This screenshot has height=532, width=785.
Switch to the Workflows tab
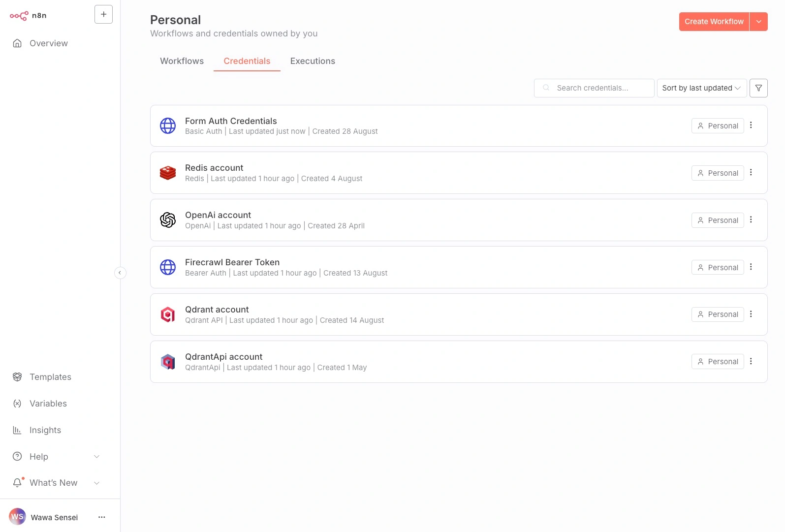(x=182, y=61)
